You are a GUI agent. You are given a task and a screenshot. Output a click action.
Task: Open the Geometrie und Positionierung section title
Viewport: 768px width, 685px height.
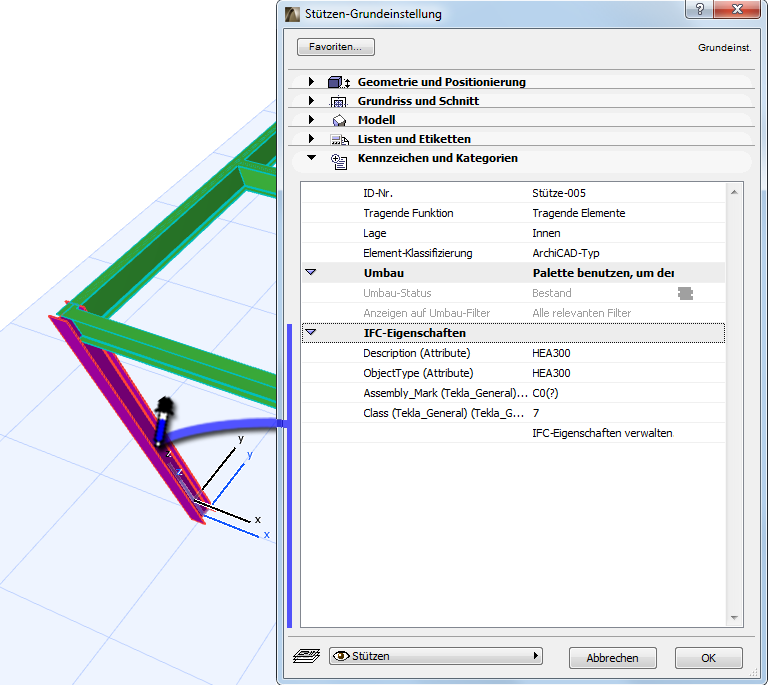441,82
